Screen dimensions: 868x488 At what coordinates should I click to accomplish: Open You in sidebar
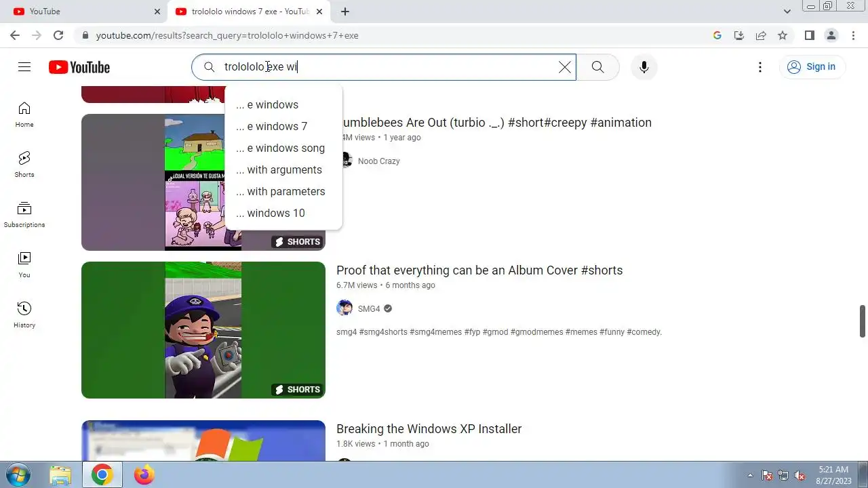24,265
